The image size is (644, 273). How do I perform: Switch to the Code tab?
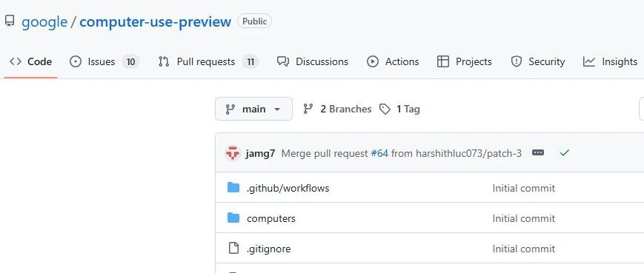pos(31,62)
